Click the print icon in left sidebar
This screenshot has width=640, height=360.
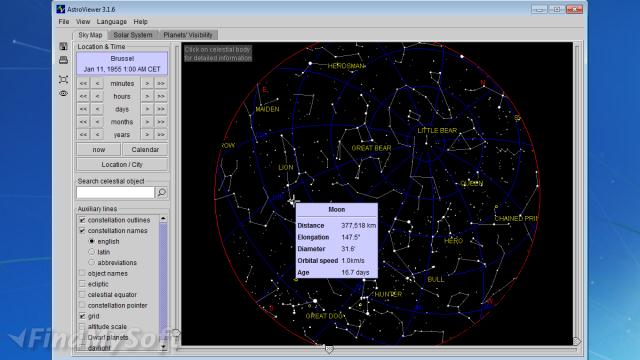click(x=63, y=60)
